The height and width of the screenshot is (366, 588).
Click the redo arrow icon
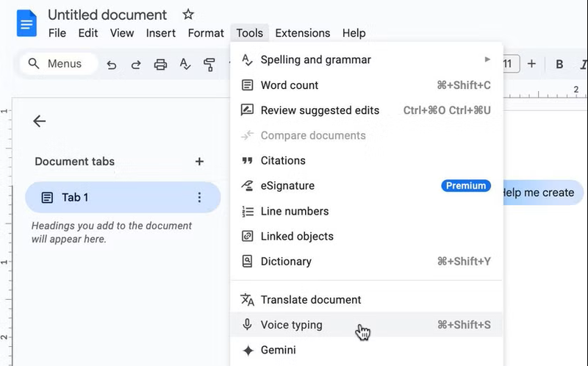[136, 65]
